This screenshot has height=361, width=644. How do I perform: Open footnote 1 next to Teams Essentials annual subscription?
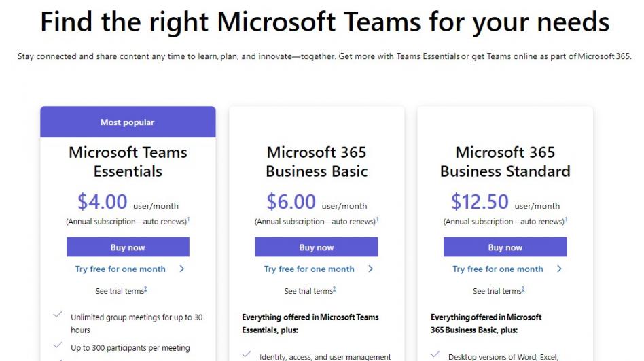[x=188, y=220]
